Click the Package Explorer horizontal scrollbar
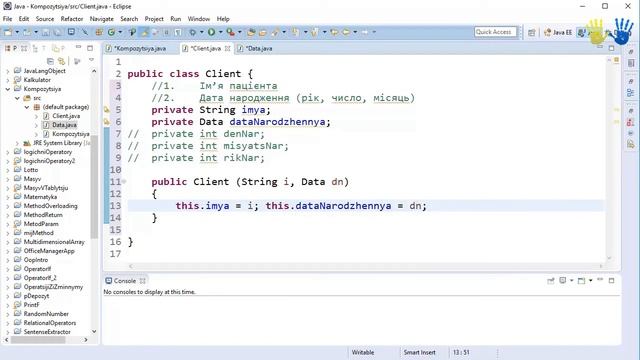The width and height of the screenshot is (640, 360). [x=38, y=340]
